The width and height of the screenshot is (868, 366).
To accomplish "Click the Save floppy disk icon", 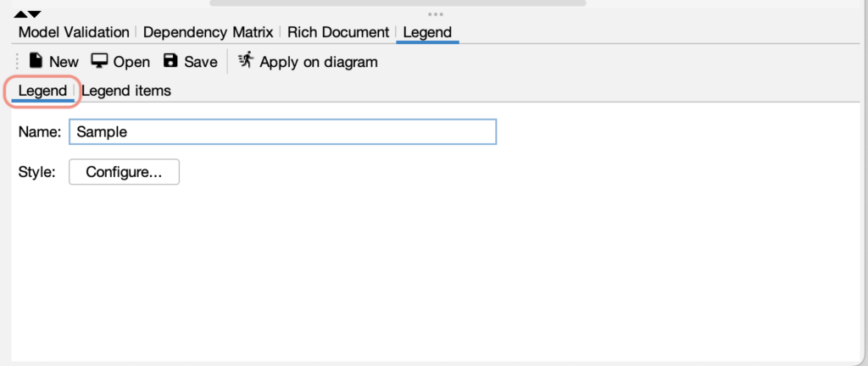I will point(170,61).
